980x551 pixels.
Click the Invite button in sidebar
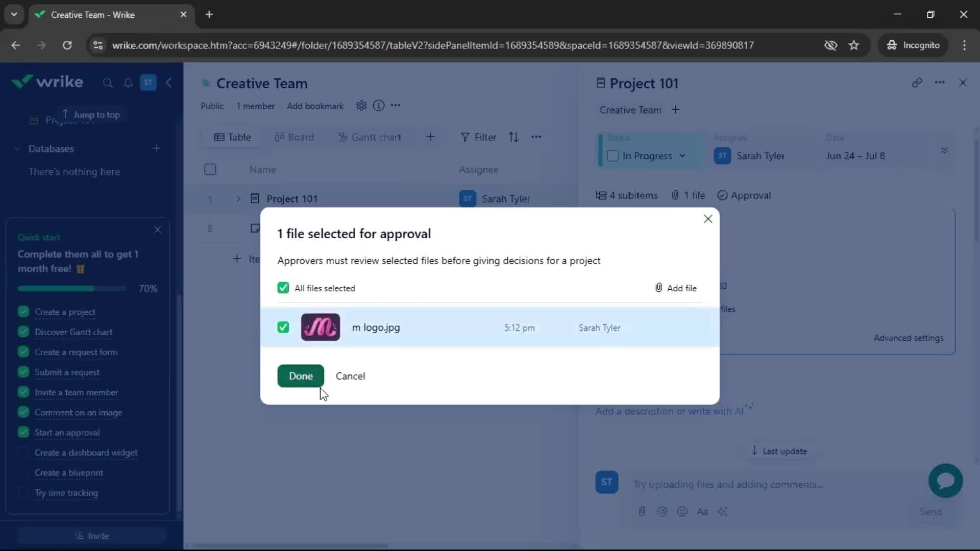tap(92, 536)
